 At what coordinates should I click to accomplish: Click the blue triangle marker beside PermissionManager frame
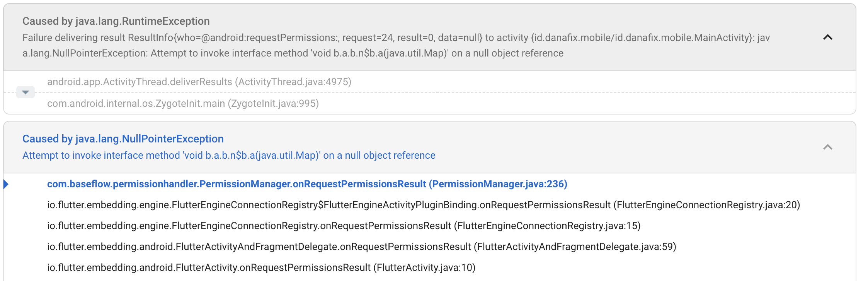(5, 184)
